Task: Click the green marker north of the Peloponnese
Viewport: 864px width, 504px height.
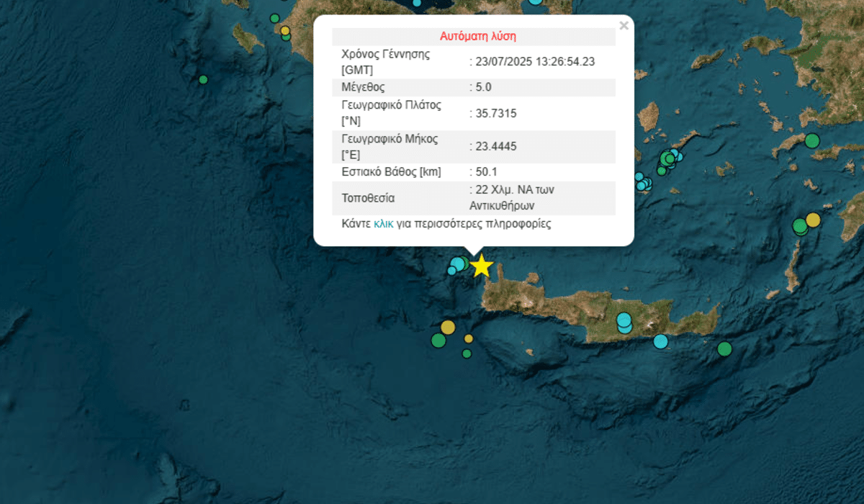Action: (x=274, y=18)
